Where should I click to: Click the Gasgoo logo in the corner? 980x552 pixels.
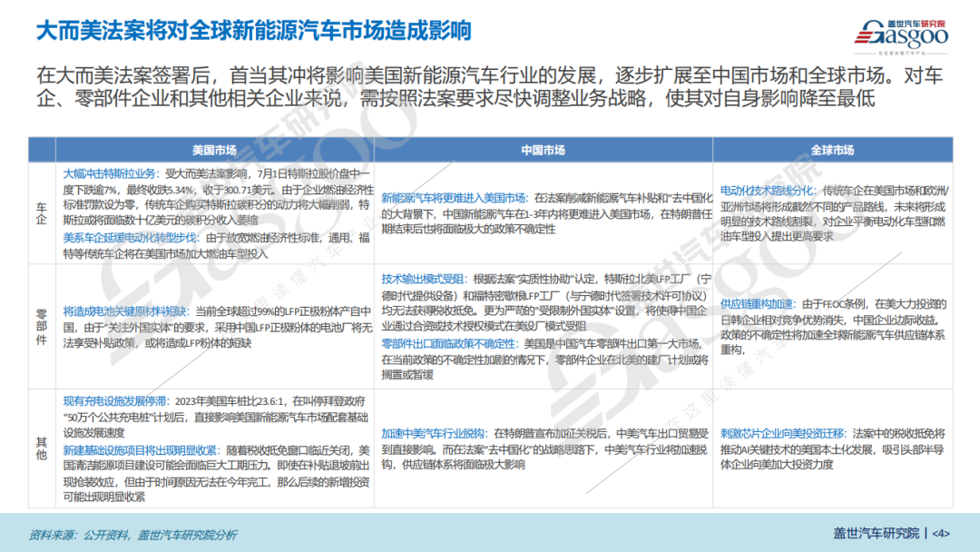click(901, 35)
